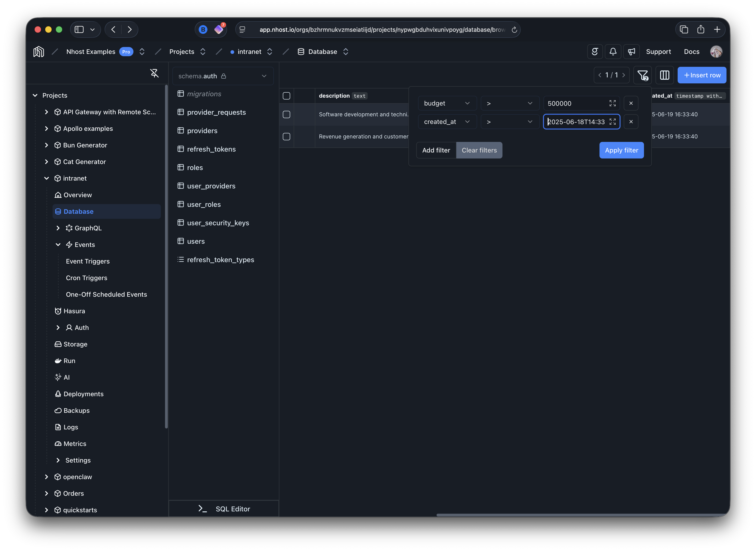Check the Software development row checkbox
This screenshot has width=756, height=551.
click(x=286, y=114)
